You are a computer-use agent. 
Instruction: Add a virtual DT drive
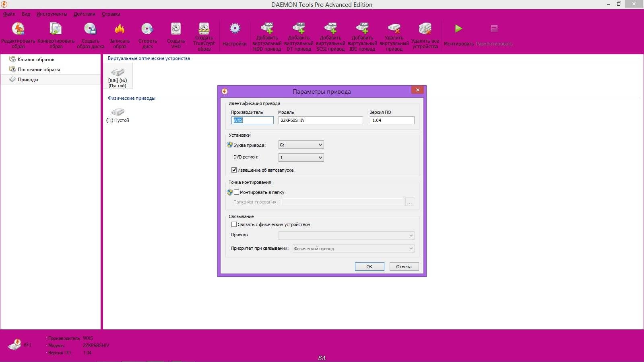pos(299,37)
